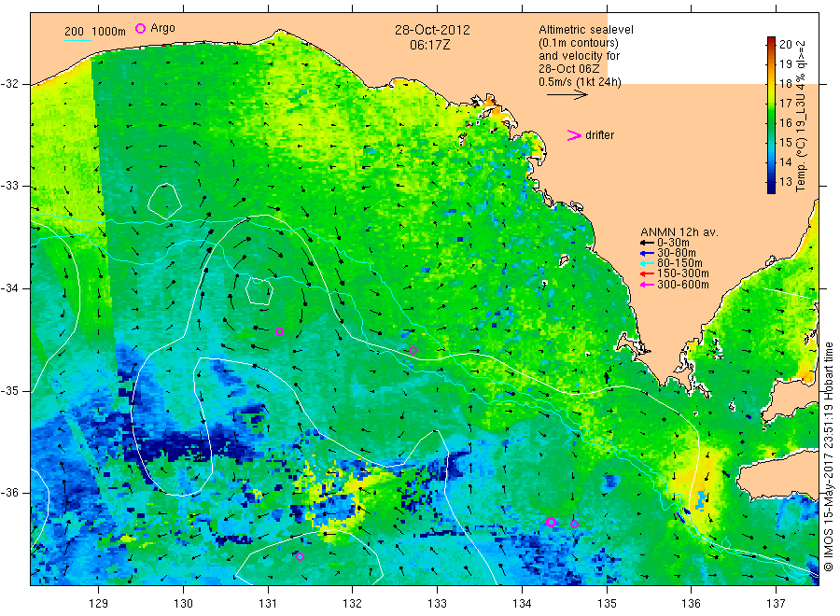The height and width of the screenshot is (616, 840).
Task: Click the 0.5m/s velocity scale arrow
Action: coord(567,95)
